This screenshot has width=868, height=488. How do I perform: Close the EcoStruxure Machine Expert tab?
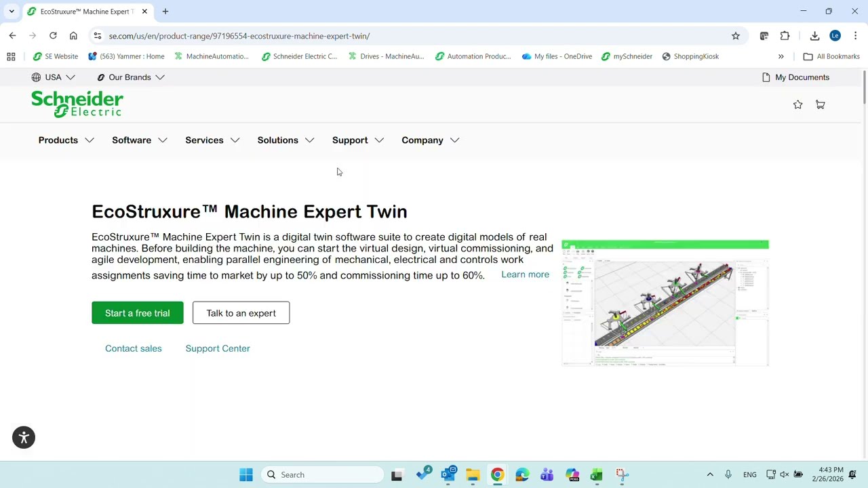tap(144, 12)
